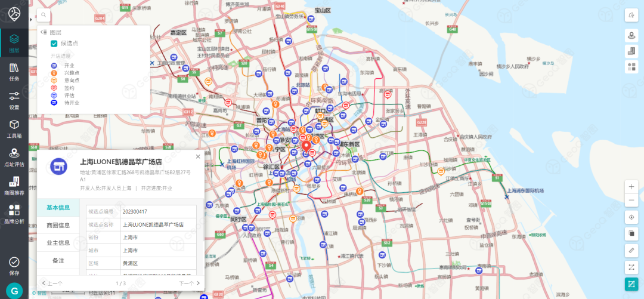Click the GeoQ logo at sidebar top
644x299 pixels.
14,14
